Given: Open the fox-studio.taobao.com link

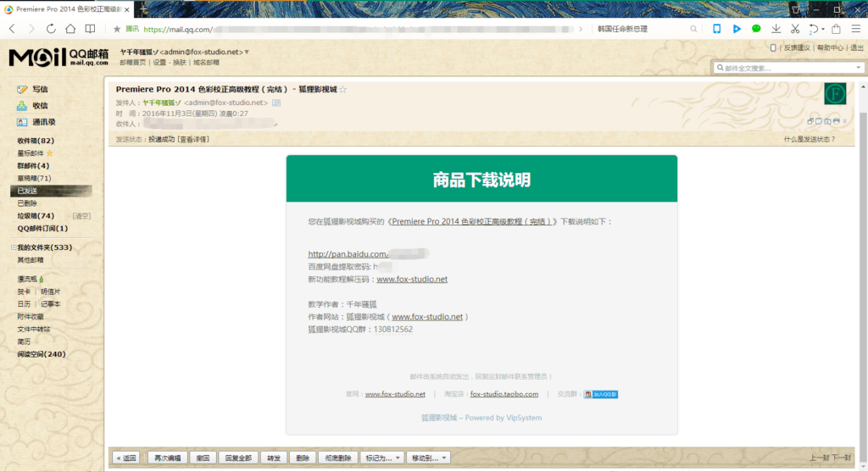Looking at the screenshot, I should click(x=504, y=394).
